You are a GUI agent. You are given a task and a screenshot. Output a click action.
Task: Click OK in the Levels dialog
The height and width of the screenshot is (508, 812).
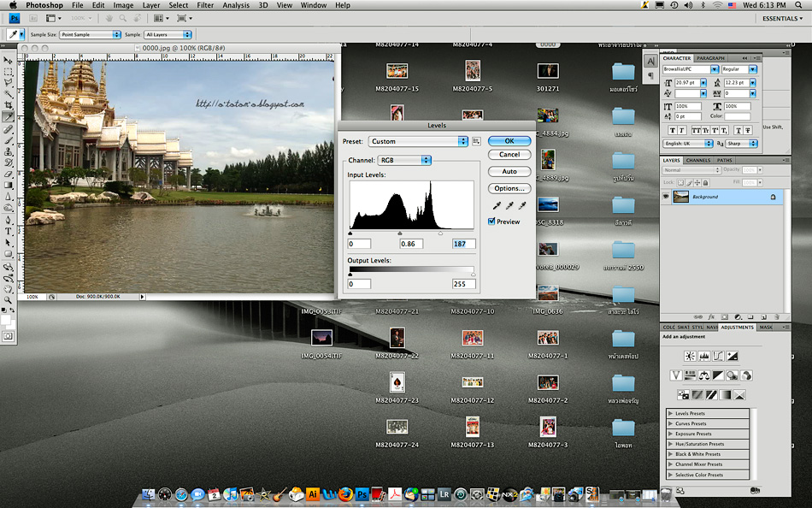[509, 141]
